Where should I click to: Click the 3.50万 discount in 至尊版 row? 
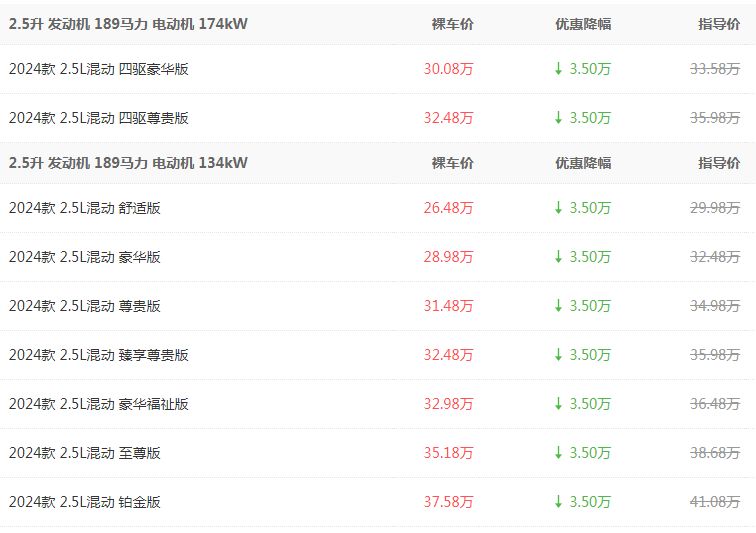tap(583, 453)
